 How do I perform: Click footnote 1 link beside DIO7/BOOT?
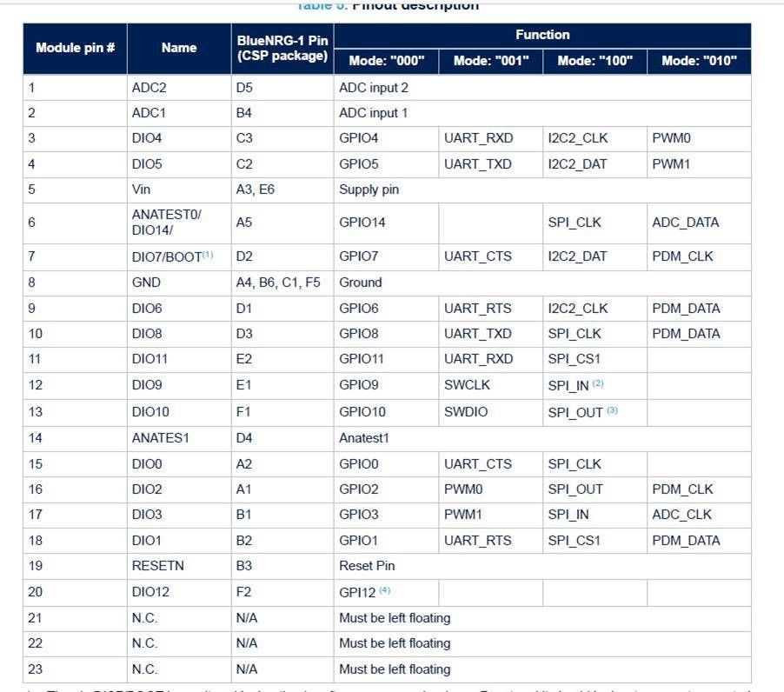208,255
